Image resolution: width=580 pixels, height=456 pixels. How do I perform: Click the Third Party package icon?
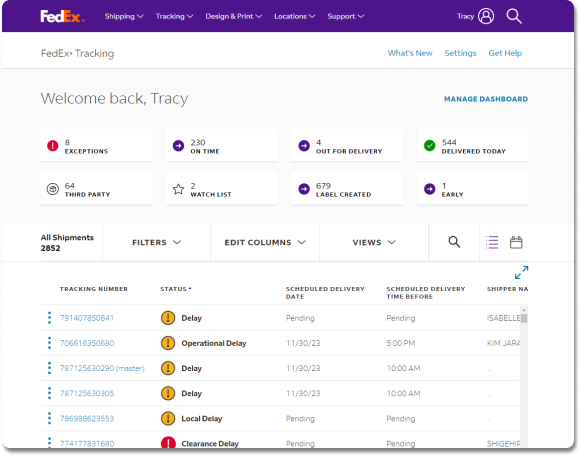tap(53, 189)
